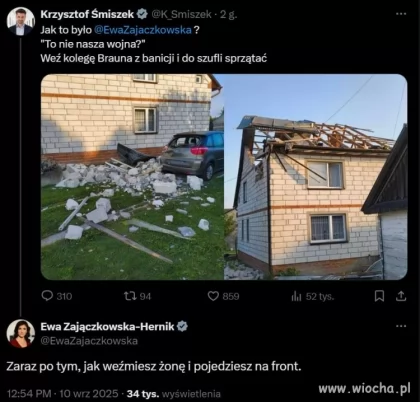Viewport: 420px width, 402px height.
Task: Click the Ewa Zajączkowska-Hernik display name
Action: pyautogui.click(x=107, y=327)
